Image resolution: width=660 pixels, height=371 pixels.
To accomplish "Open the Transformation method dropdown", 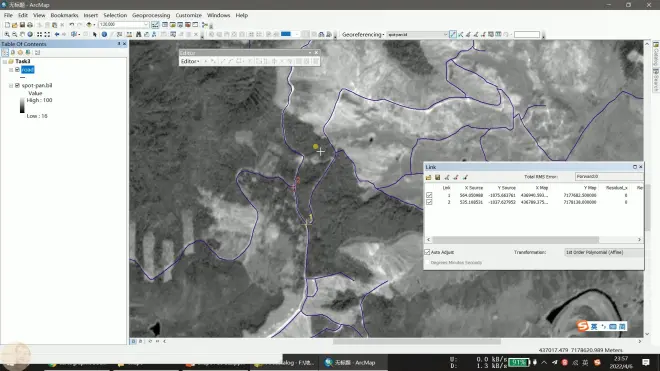I will pos(604,252).
